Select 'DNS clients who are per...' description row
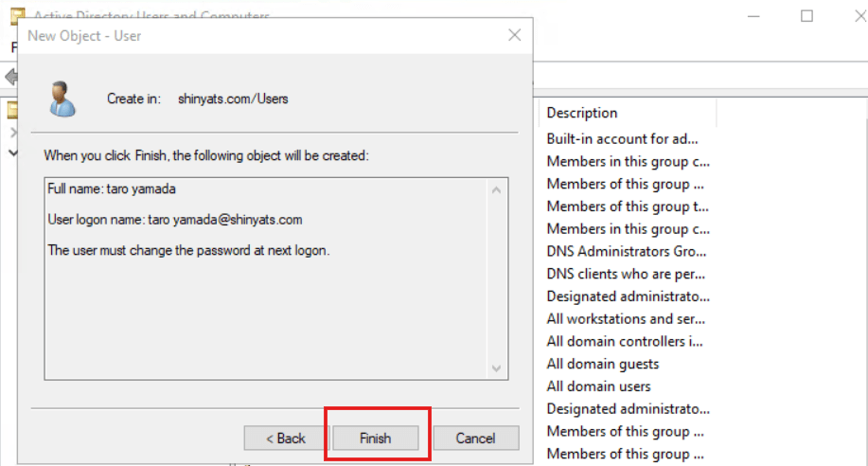This screenshot has width=868, height=466. [626, 274]
